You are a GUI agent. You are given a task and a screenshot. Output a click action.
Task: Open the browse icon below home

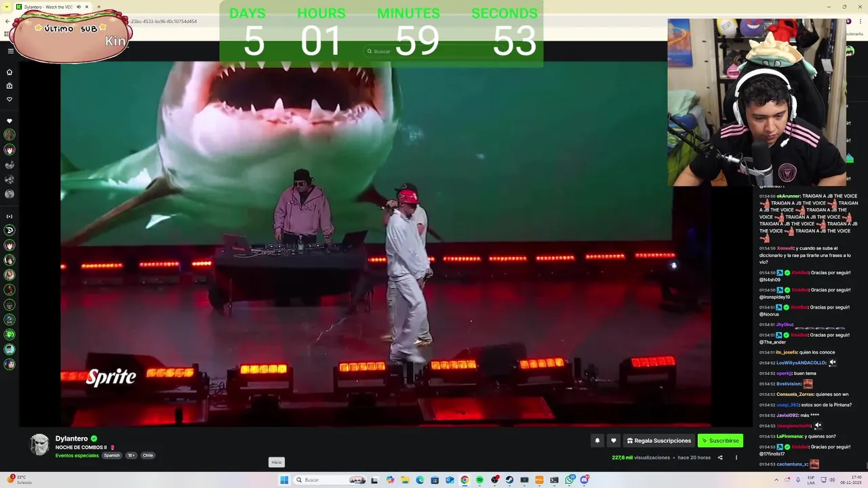point(9,85)
